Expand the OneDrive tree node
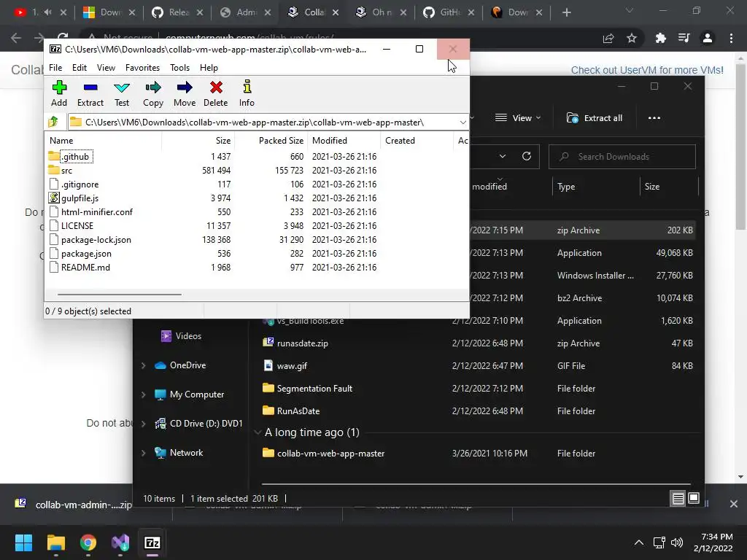This screenshot has height=560, width=747. [x=143, y=365]
